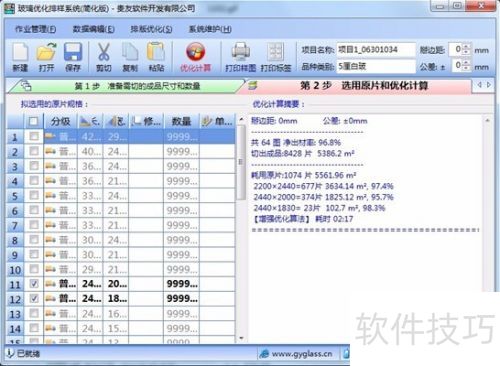Click the step 2 tab icon
Image resolution: width=500 pixels, height=366 pixels.
(253, 86)
